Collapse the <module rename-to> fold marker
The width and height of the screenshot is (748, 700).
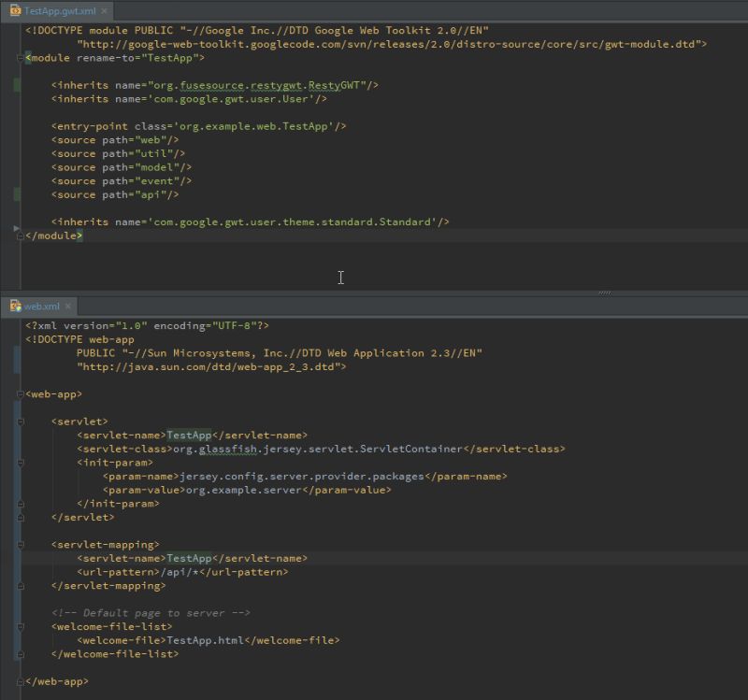(20, 58)
